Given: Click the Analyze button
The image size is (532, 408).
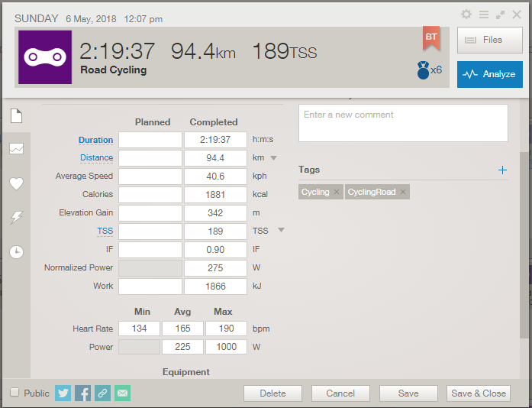Looking at the screenshot, I should 489,74.
